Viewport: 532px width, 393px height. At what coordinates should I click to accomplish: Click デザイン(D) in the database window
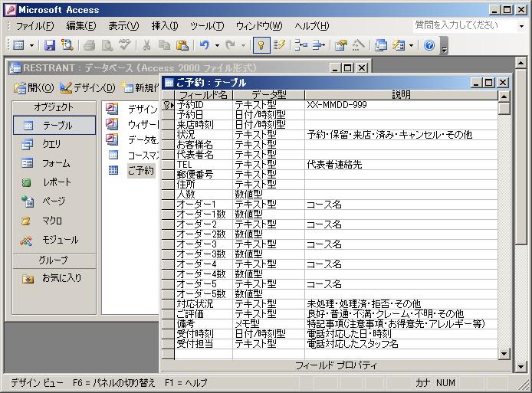[88, 88]
